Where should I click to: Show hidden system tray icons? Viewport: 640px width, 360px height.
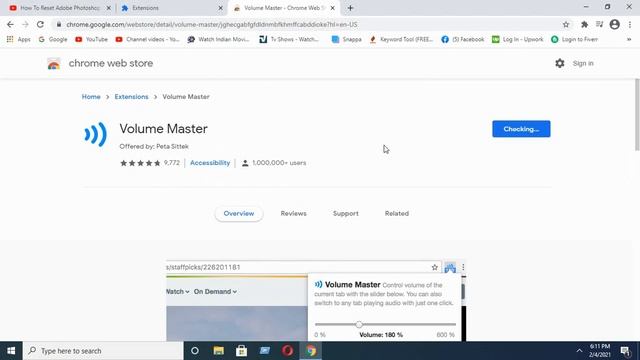(x=579, y=351)
